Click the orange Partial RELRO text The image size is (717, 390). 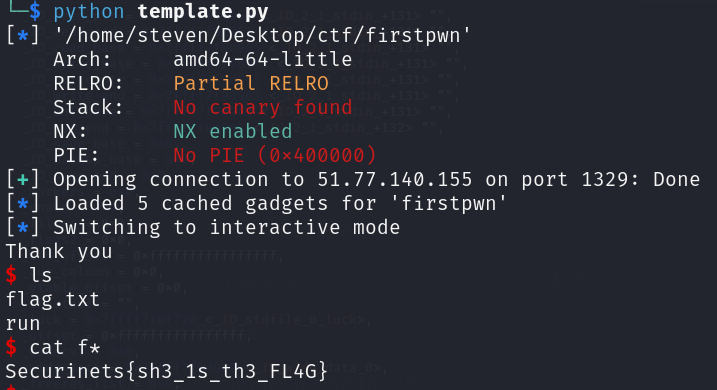coord(251,83)
